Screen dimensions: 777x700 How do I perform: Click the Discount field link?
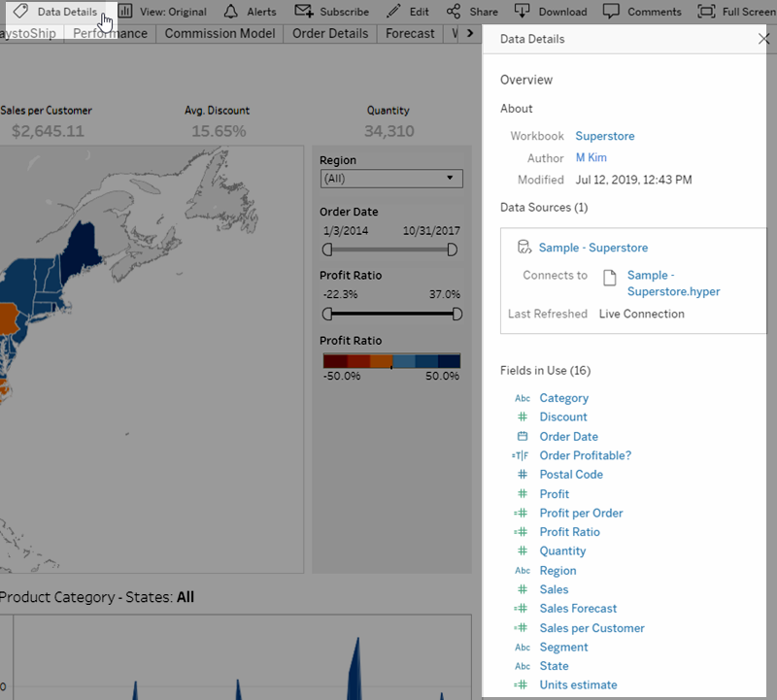coord(563,417)
